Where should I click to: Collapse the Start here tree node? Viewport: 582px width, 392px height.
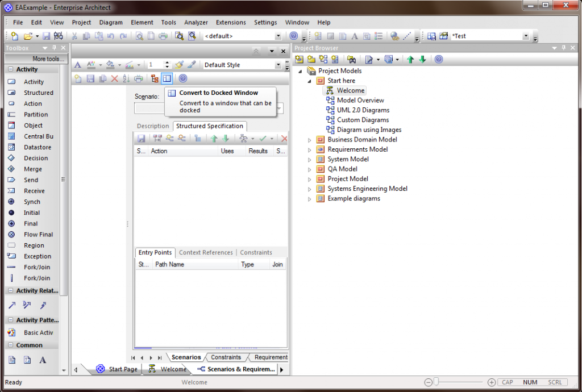310,81
